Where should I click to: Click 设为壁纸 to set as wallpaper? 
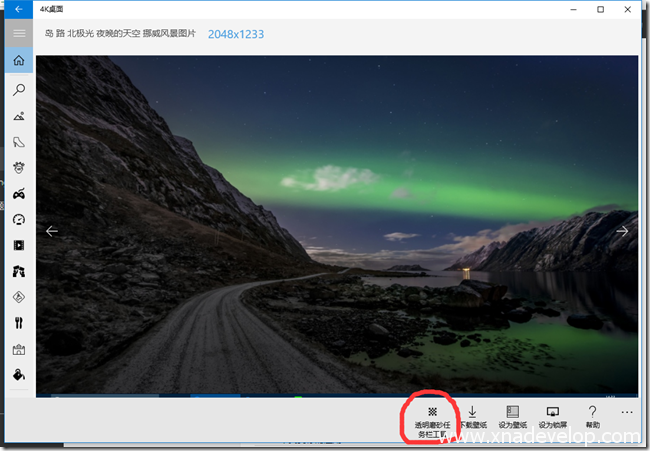(x=512, y=416)
